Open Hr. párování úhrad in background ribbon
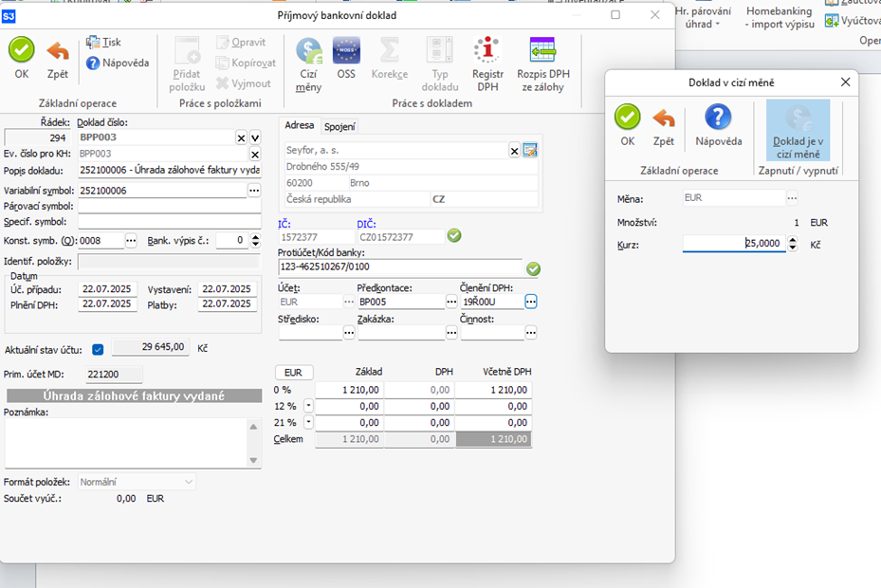Viewport: 881px width, 588px height. coord(703,17)
